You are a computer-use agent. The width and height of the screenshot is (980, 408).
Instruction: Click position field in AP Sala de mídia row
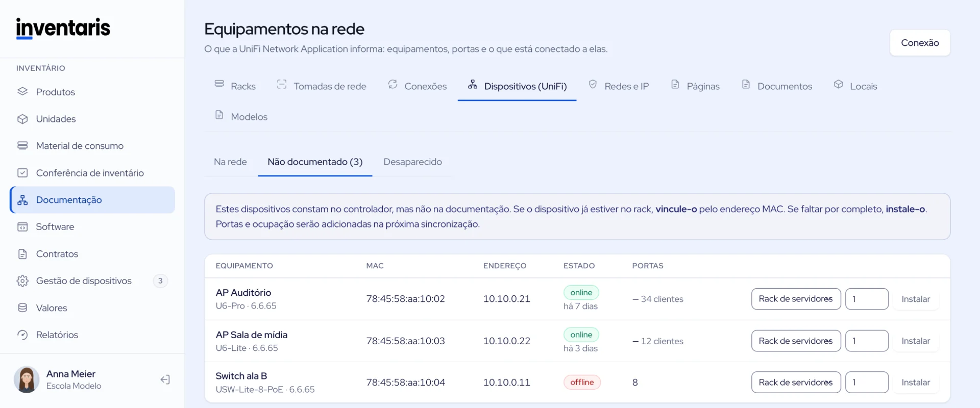[867, 341]
